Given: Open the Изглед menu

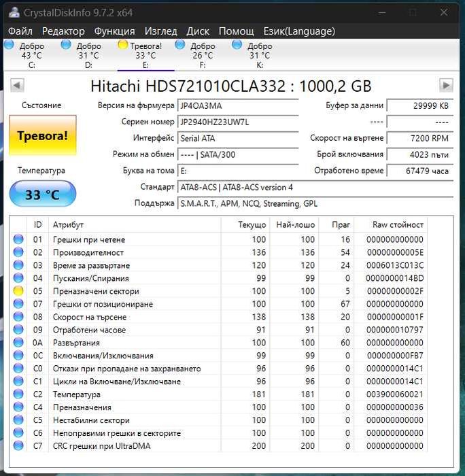Looking at the screenshot, I should (160, 31).
